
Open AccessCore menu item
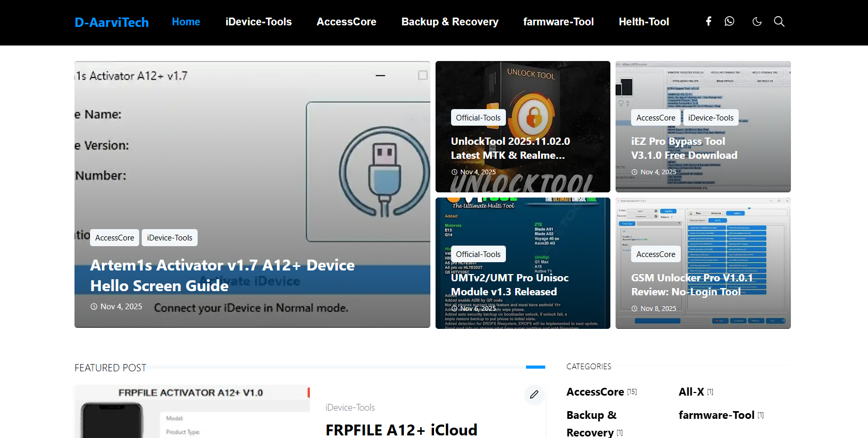click(347, 22)
